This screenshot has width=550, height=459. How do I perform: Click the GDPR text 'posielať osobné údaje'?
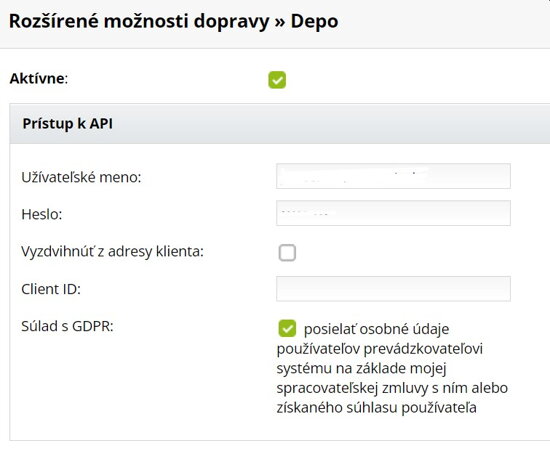point(376,329)
